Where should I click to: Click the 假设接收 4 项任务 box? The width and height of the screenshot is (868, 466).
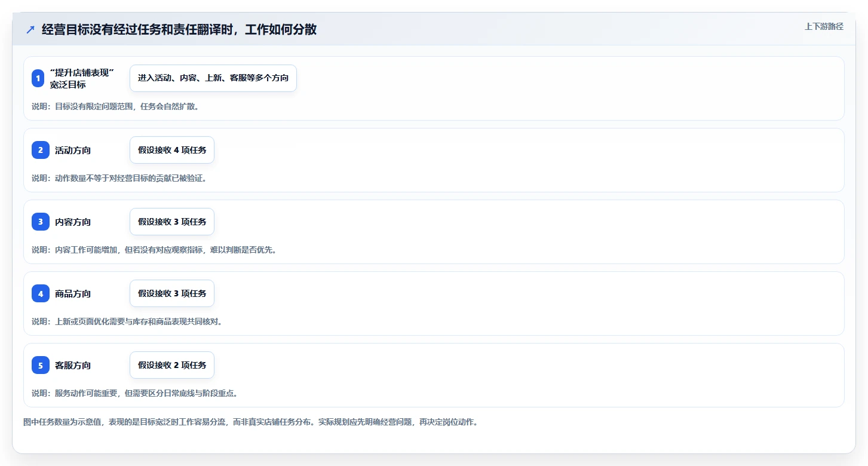(x=172, y=150)
